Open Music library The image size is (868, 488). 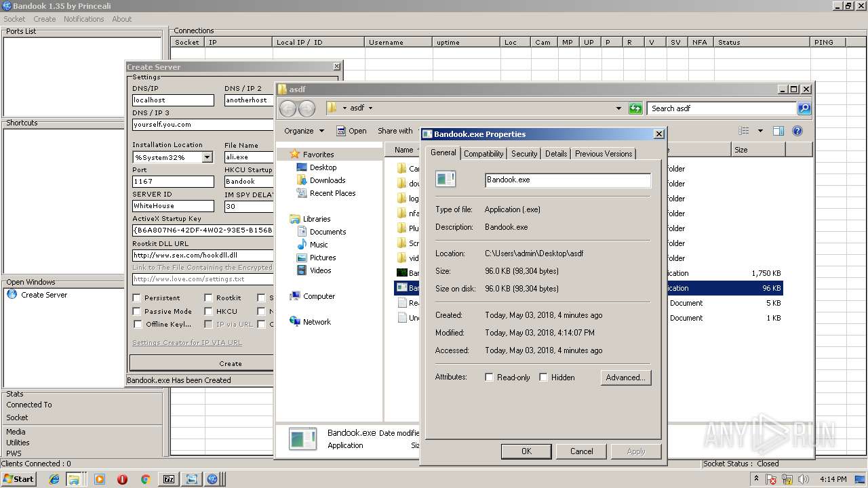click(319, 245)
